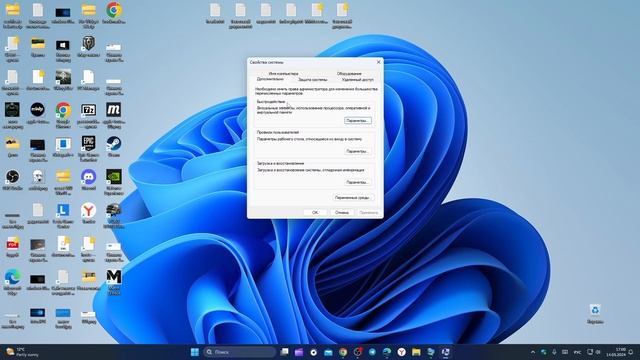The width and height of the screenshot is (640, 360).
Task: Open the Удаленный доступ tab
Action: click(x=358, y=80)
